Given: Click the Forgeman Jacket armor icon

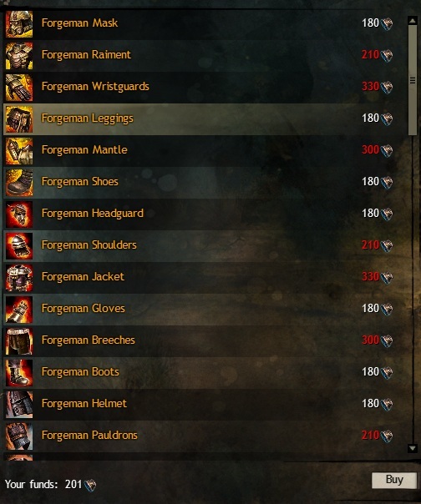Looking at the screenshot, I should (x=19, y=278).
